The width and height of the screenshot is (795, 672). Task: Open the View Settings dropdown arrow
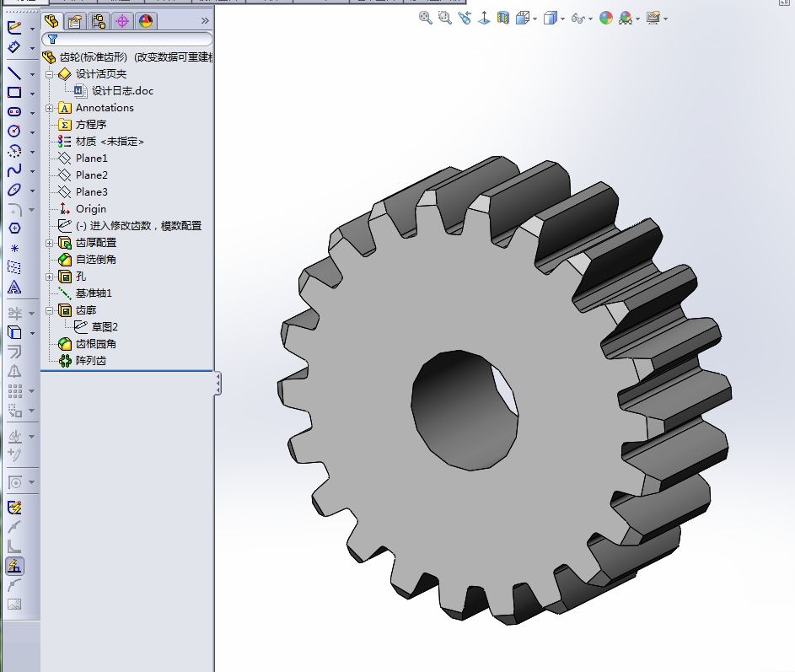665,19
